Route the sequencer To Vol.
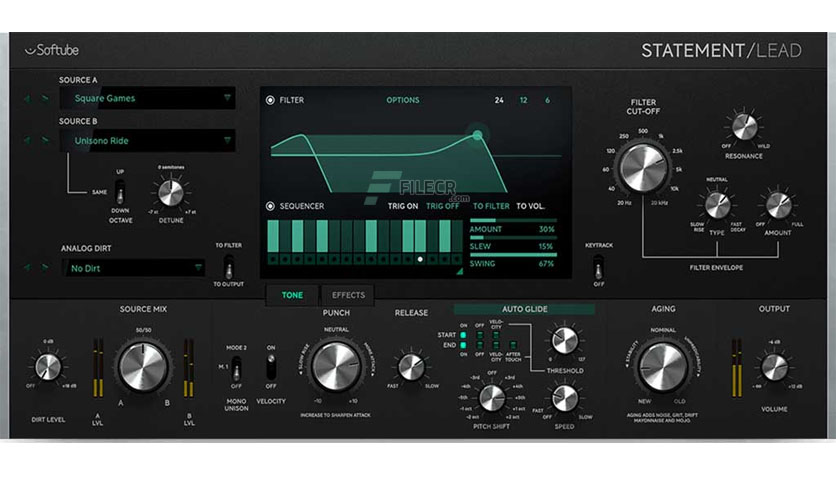The width and height of the screenshot is (836, 484). click(530, 206)
